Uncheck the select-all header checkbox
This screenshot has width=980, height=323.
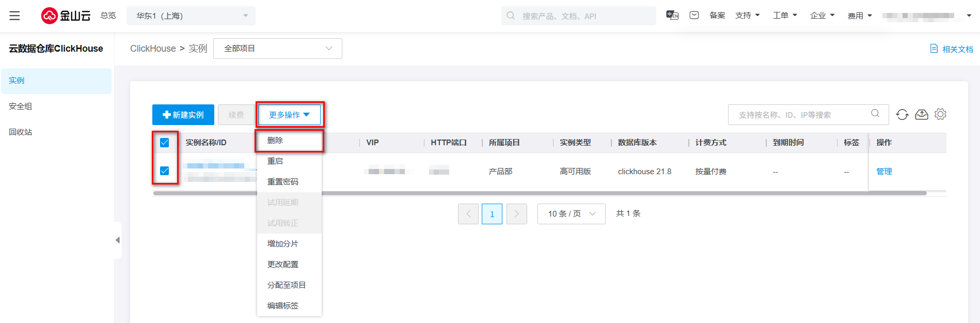click(x=165, y=143)
